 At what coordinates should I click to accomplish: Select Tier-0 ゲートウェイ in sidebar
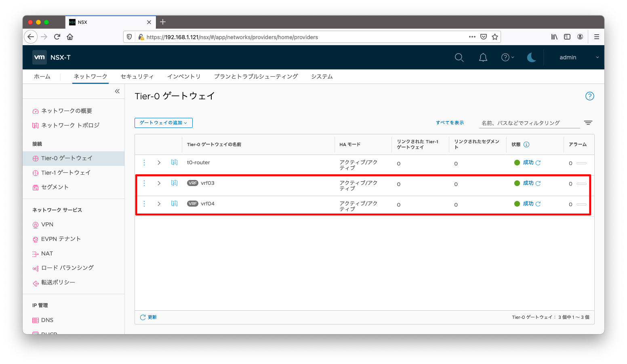74,158
